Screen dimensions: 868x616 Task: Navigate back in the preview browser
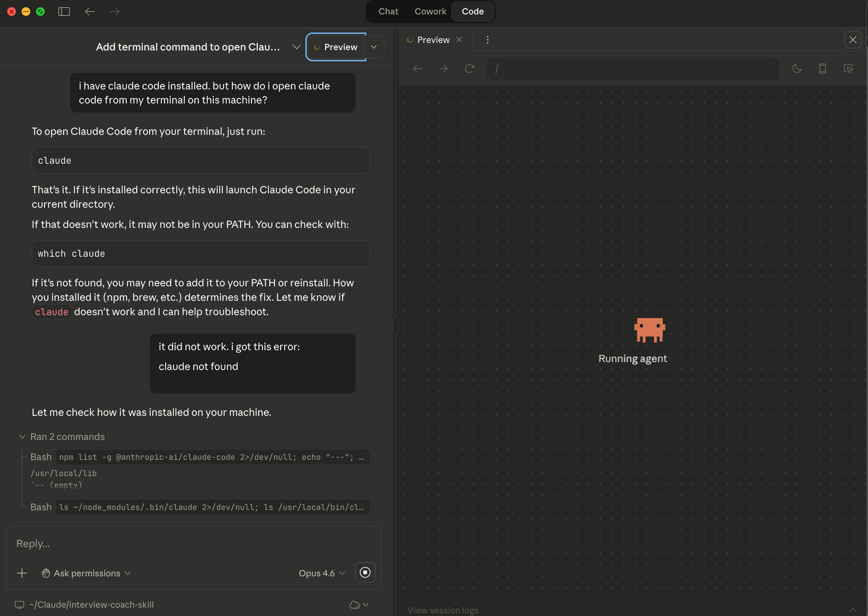417,69
